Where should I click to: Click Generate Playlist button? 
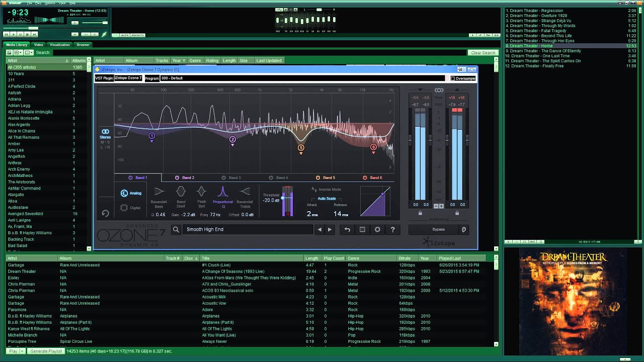pos(46,351)
